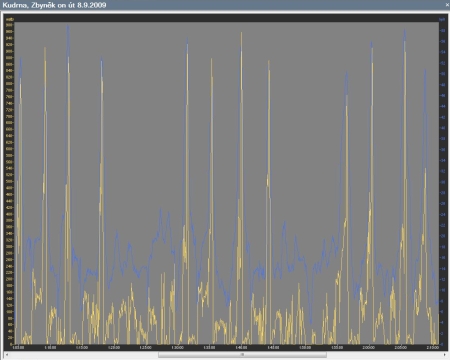Click the empty scrollbar track right of thumb

(384, 355)
